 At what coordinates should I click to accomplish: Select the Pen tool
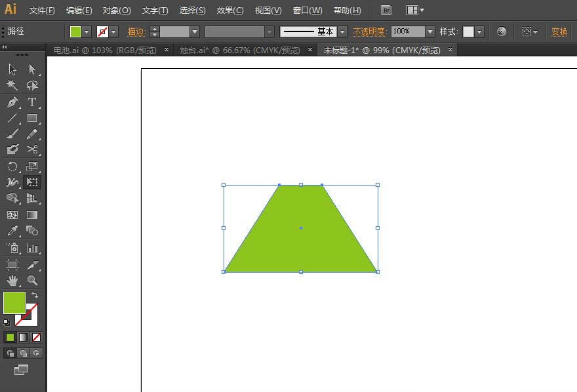[11, 102]
